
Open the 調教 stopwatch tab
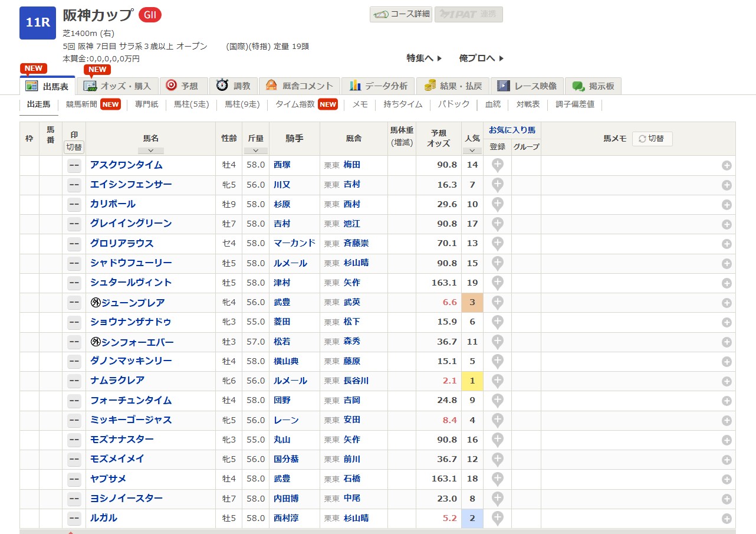tap(234, 86)
